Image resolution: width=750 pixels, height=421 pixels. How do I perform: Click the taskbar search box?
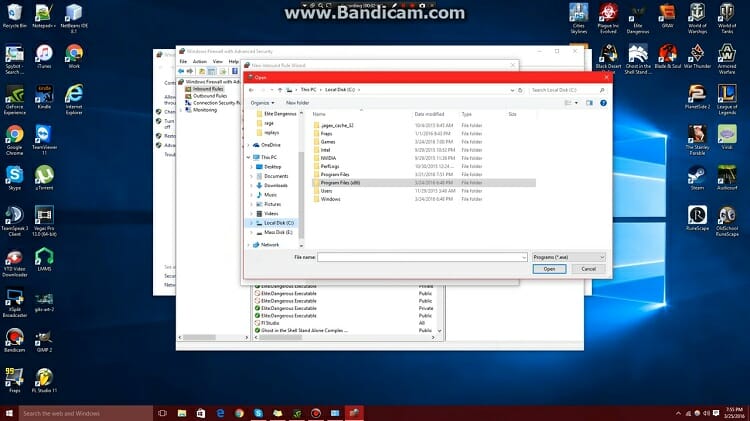coord(86,413)
